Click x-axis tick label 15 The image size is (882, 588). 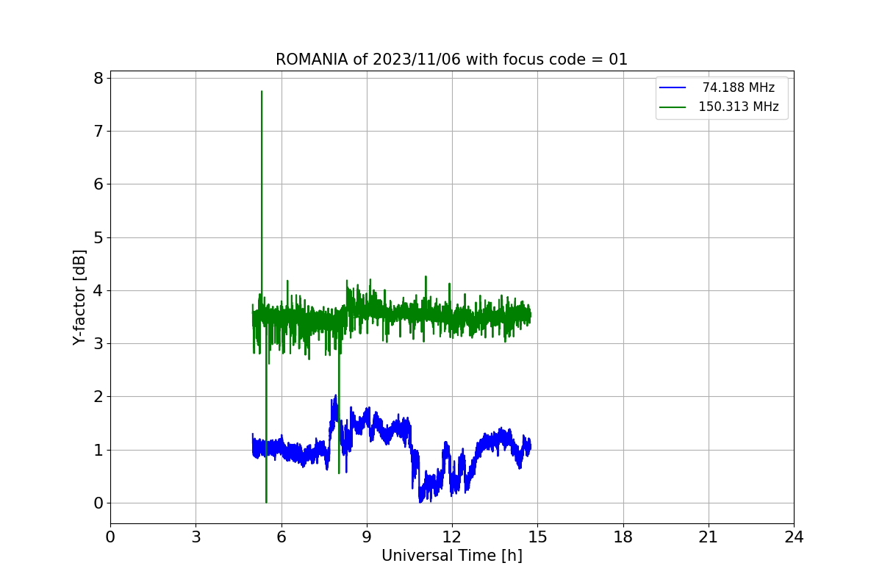pos(537,537)
